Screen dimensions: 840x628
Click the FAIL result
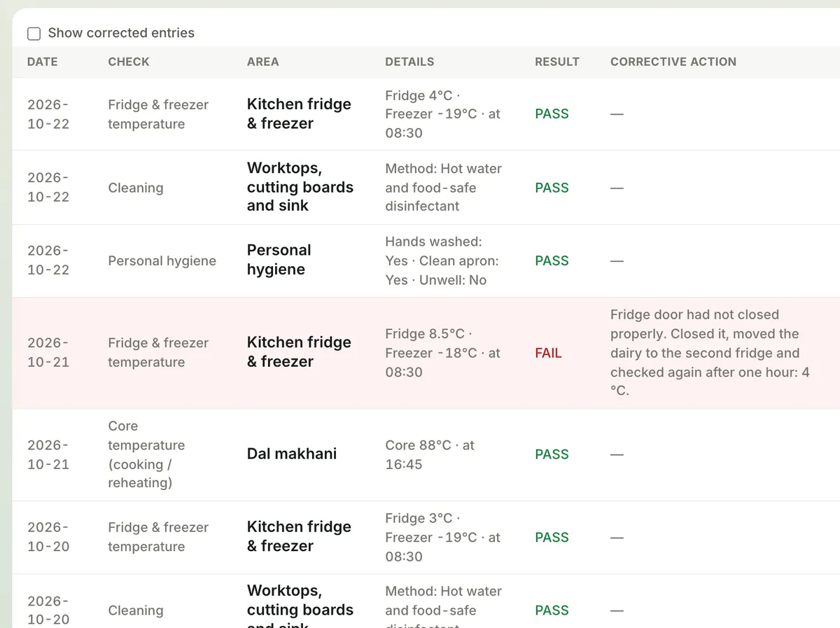click(x=548, y=353)
